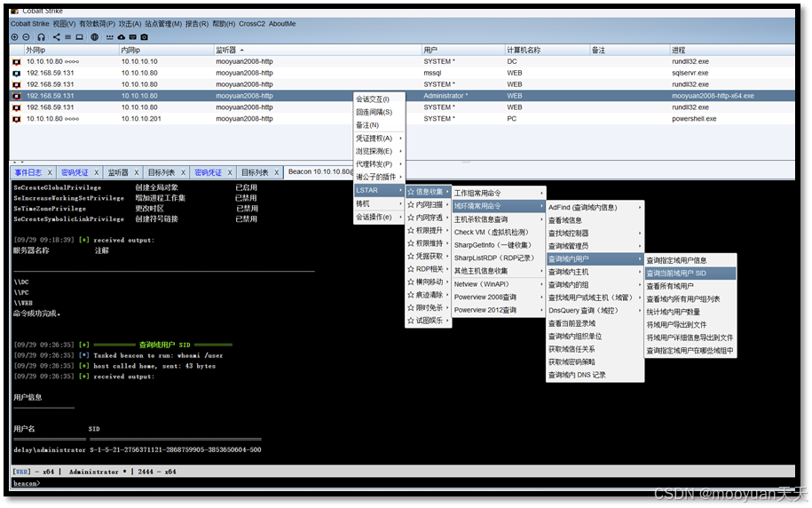
Task: Select Check VM（虚拟机检测）menu item
Action: click(x=499, y=232)
